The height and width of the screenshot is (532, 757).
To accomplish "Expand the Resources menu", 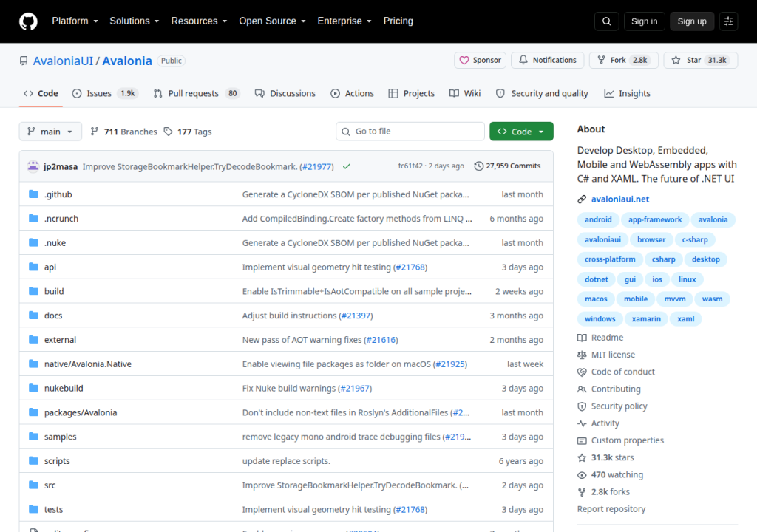I will click(x=199, y=21).
